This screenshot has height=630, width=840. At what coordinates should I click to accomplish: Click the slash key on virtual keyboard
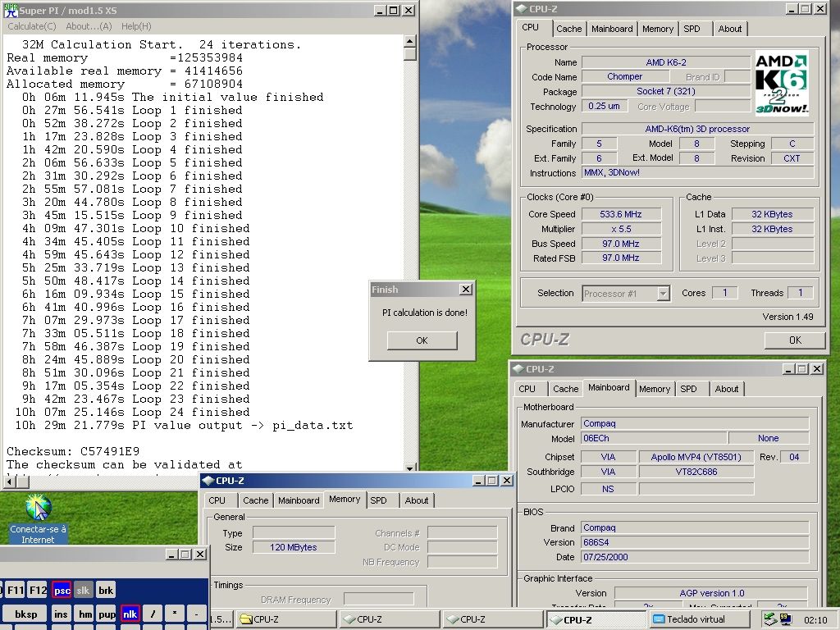coord(153,614)
